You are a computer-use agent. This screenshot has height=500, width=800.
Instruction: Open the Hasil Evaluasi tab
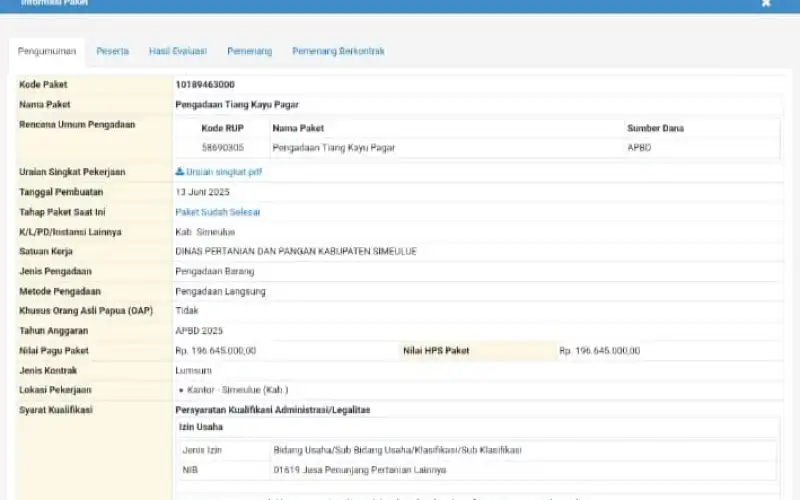point(178,51)
